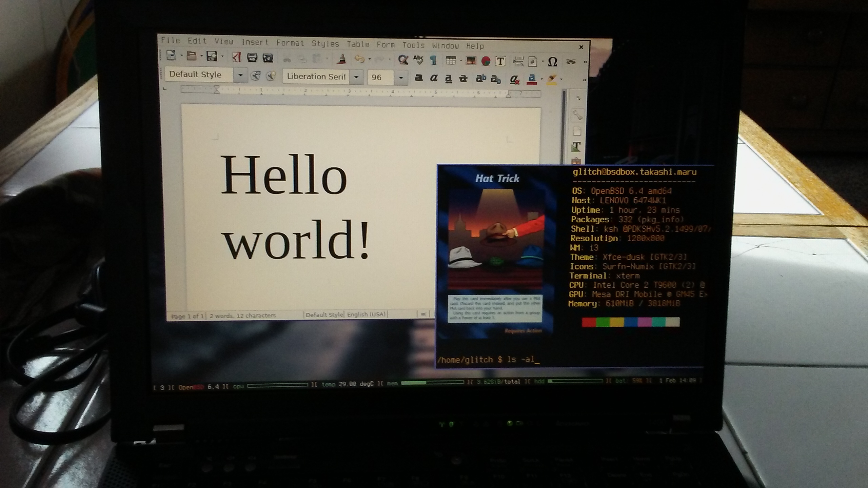
Task: Open the Tools menu
Action: pyautogui.click(x=413, y=45)
